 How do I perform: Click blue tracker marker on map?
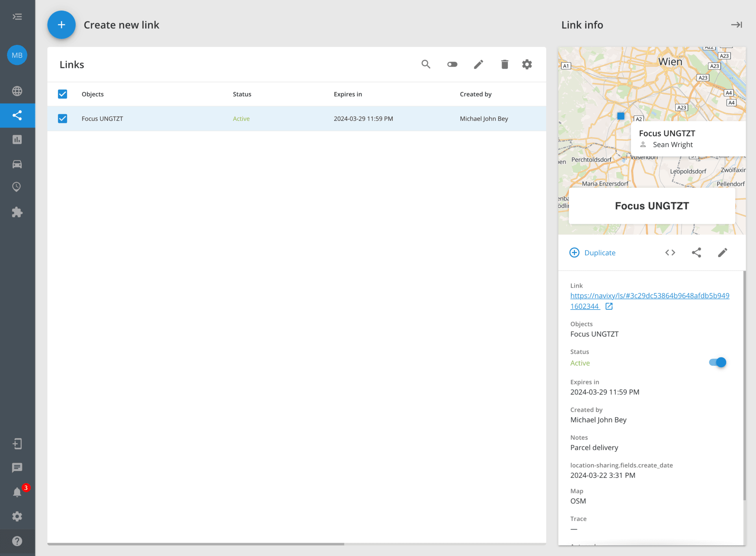click(x=621, y=116)
